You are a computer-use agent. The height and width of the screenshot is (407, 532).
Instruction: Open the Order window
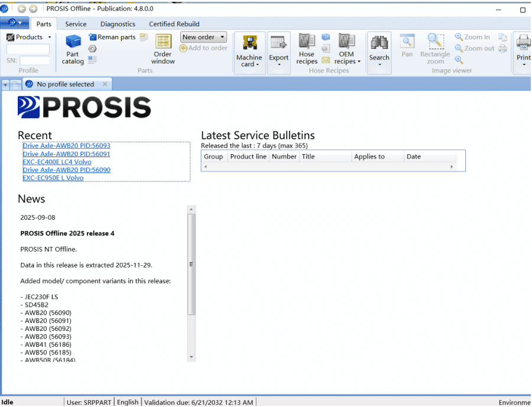[163, 49]
